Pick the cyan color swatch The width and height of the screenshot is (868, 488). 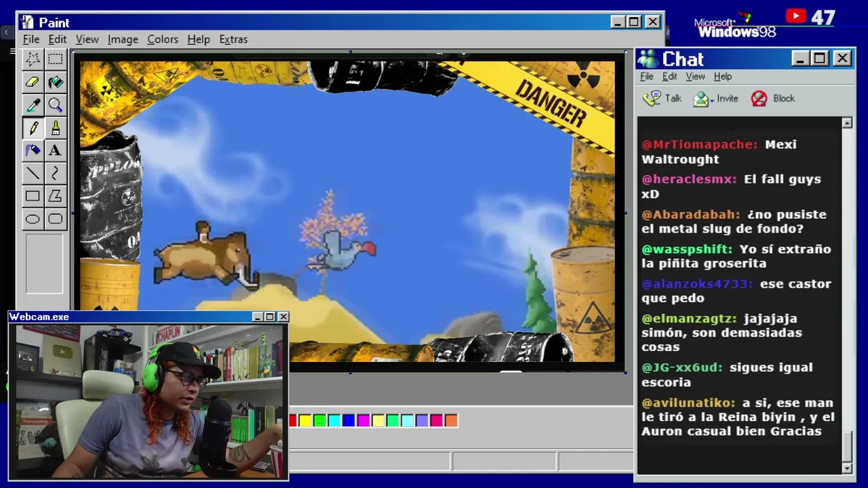tap(334, 421)
